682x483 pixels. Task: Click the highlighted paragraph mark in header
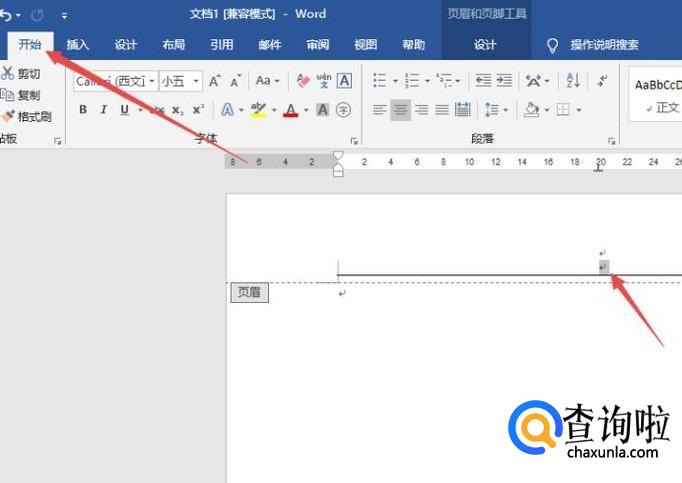(604, 267)
